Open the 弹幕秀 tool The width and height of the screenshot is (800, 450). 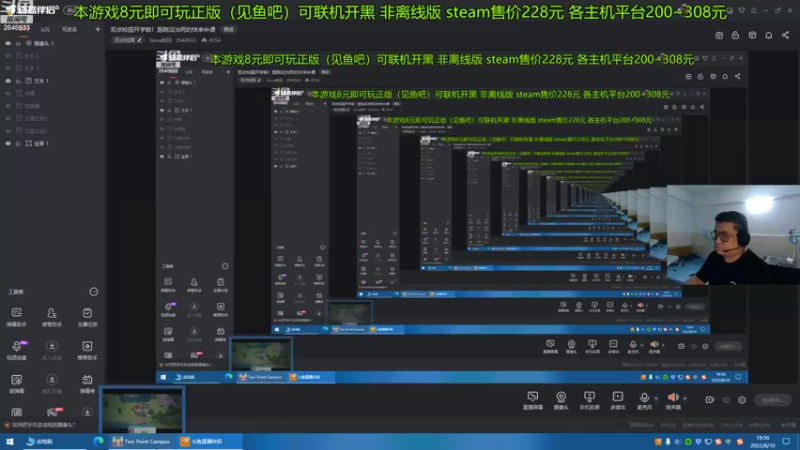pos(87,384)
